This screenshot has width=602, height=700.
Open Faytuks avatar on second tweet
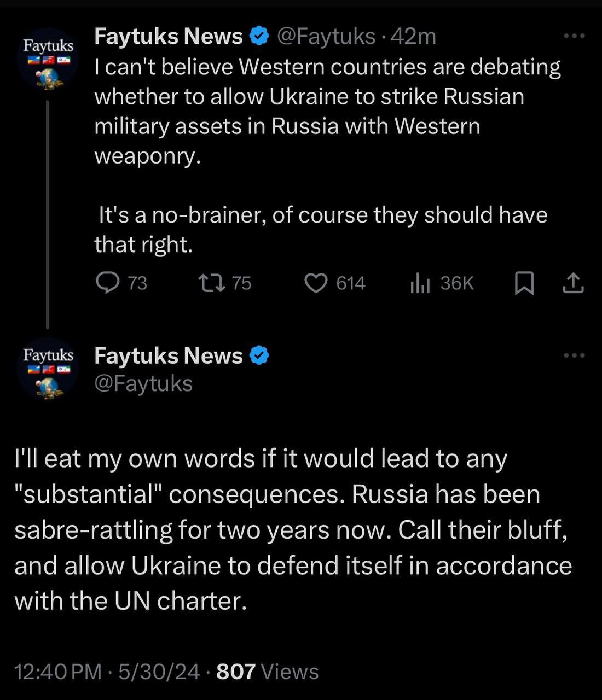point(48,370)
